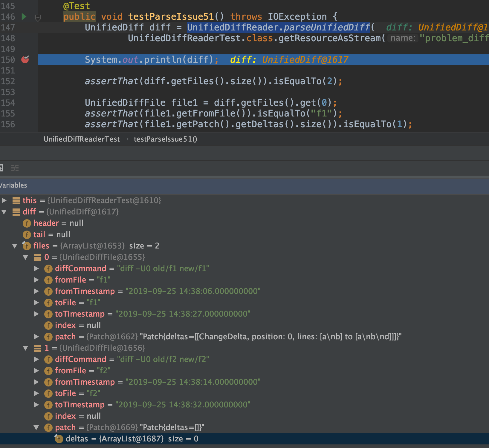Click assertThat isEqualTo(2) on line 152
The image size is (489, 448).
(x=213, y=81)
